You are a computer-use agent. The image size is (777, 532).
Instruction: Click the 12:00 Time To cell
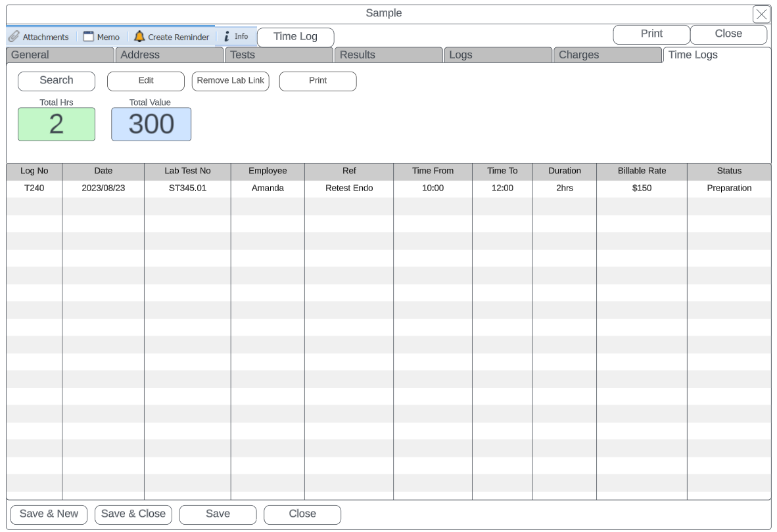[502, 188]
